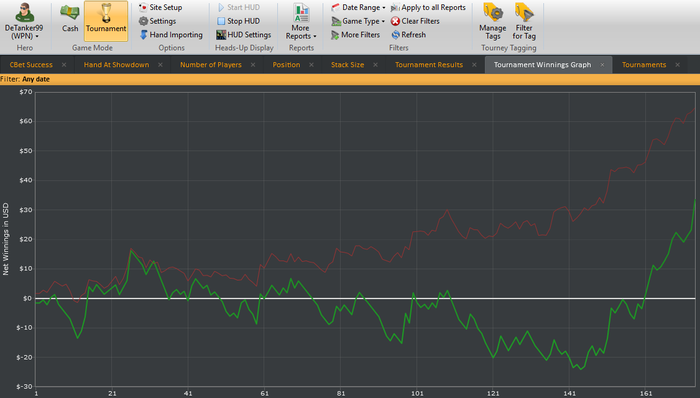Open Manage Tags
The height and width of the screenshot is (398, 700).
click(493, 21)
